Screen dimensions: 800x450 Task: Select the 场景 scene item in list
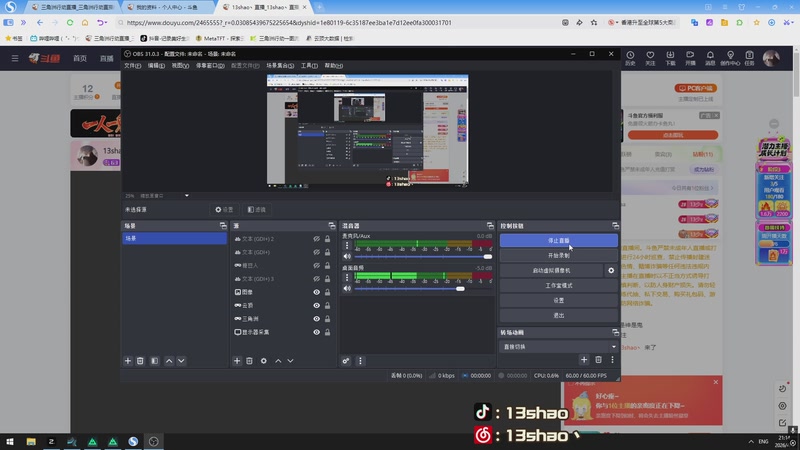click(x=174, y=238)
